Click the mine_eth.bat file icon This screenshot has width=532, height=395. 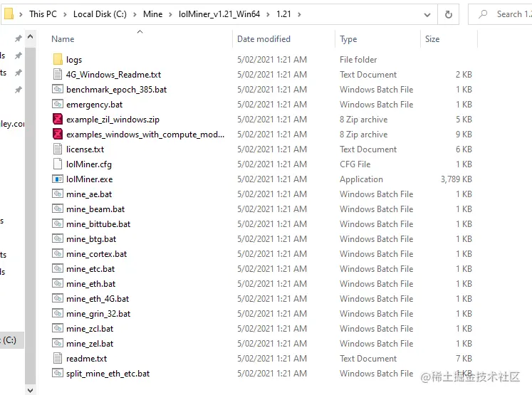pos(58,283)
